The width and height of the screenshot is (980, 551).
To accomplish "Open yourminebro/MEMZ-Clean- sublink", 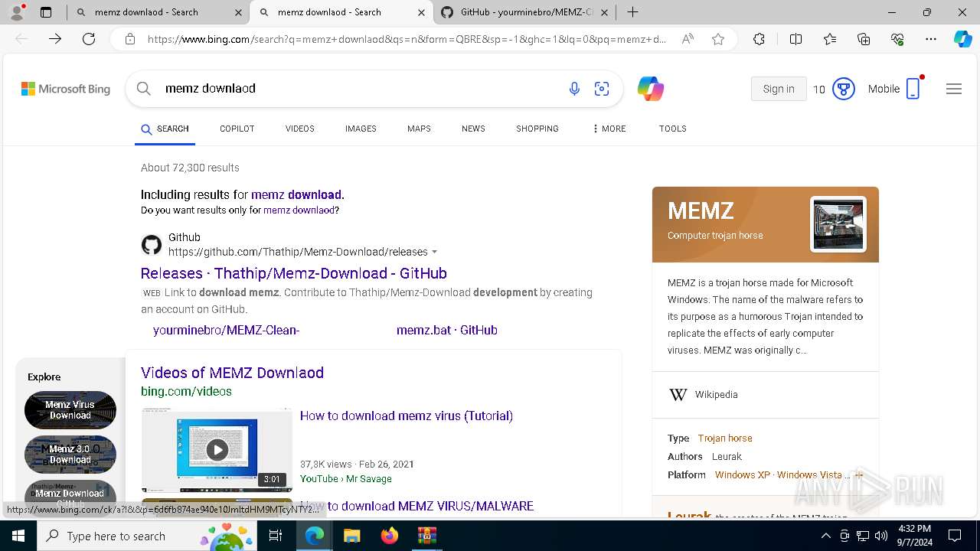I will click(x=226, y=330).
